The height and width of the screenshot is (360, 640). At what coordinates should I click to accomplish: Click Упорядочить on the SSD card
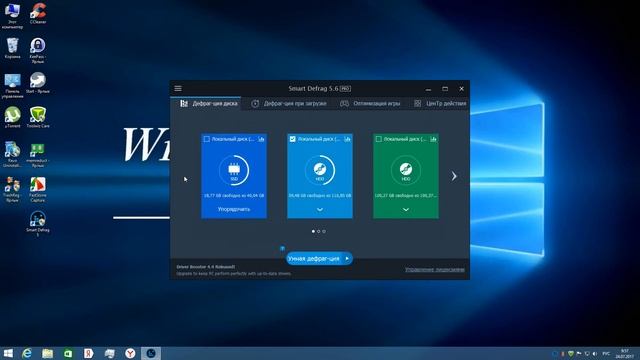(x=234, y=209)
